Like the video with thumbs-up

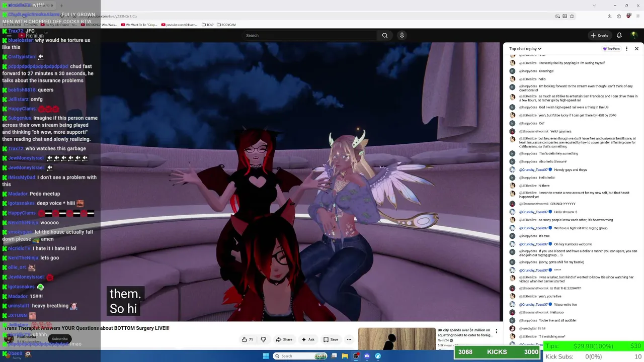tap(247, 339)
